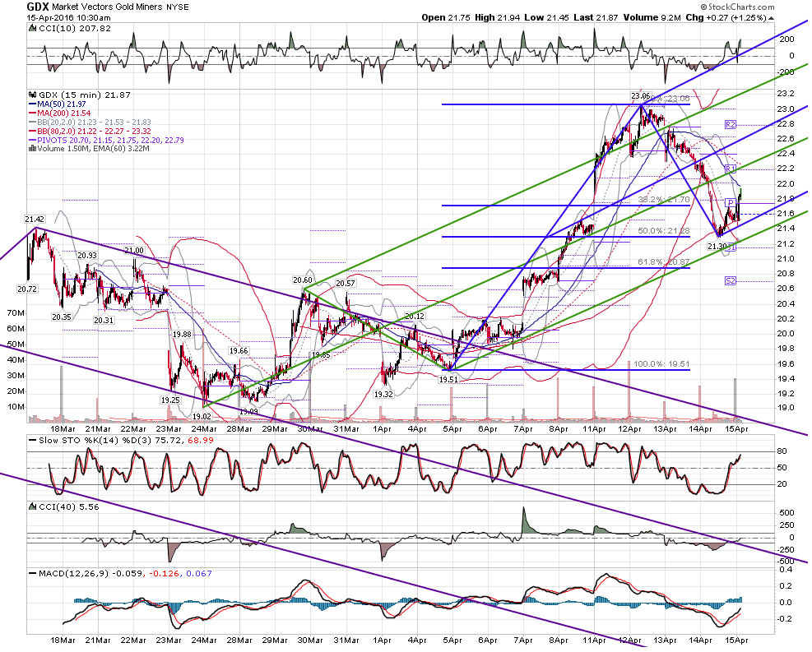Viewport: 812px width, 652px height.
Task: Click the 20.12 price label
Action: [415, 317]
